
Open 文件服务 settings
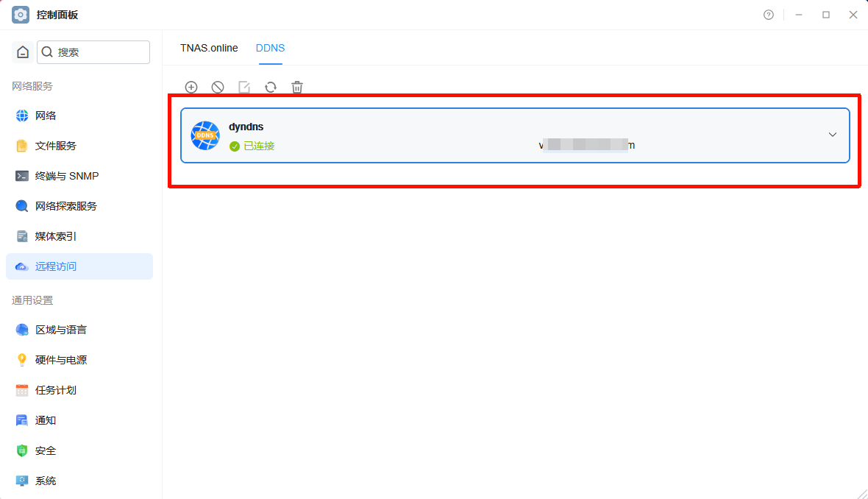tap(79, 146)
